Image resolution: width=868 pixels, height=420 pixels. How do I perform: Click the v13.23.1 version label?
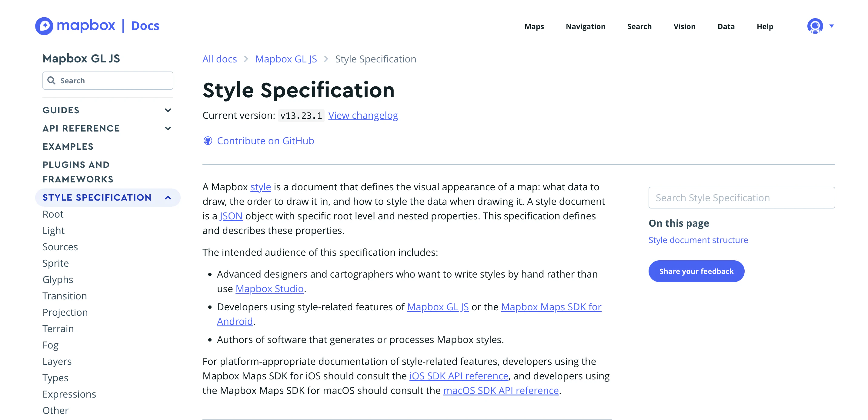[301, 115]
